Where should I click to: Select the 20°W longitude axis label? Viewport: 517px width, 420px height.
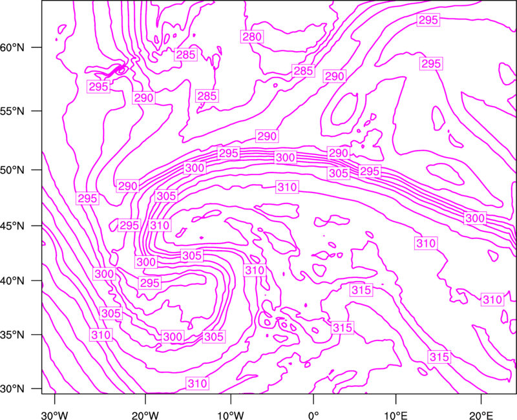point(145,415)
